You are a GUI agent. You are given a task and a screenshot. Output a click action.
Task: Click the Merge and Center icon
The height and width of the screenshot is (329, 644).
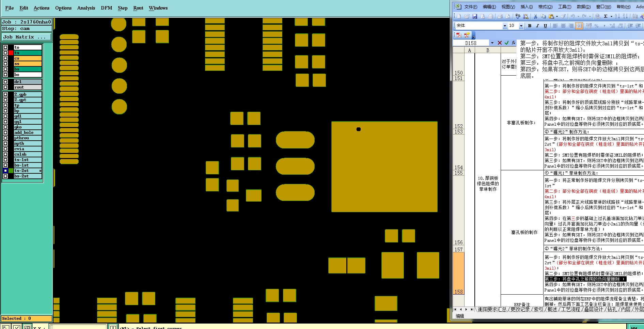[579, 26]
